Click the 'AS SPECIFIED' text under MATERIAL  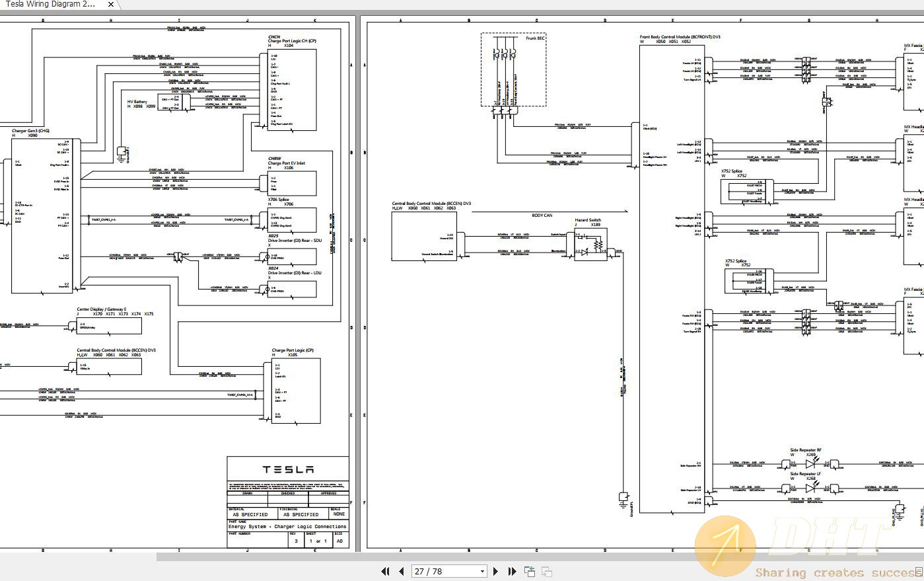[x=250, y=514]
